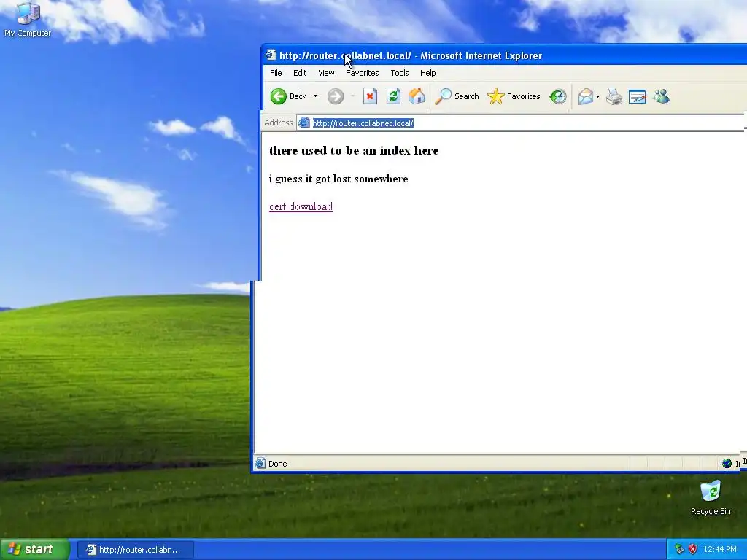Open the History toolbar icon
Viewport: 747px width, 560px height.
[x=558, y=96]
